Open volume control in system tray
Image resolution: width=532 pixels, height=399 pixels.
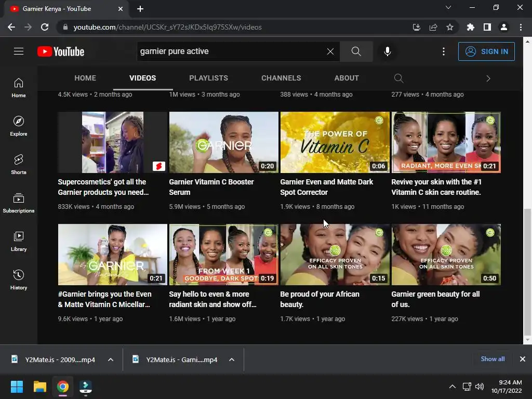(x=480, y=387)
